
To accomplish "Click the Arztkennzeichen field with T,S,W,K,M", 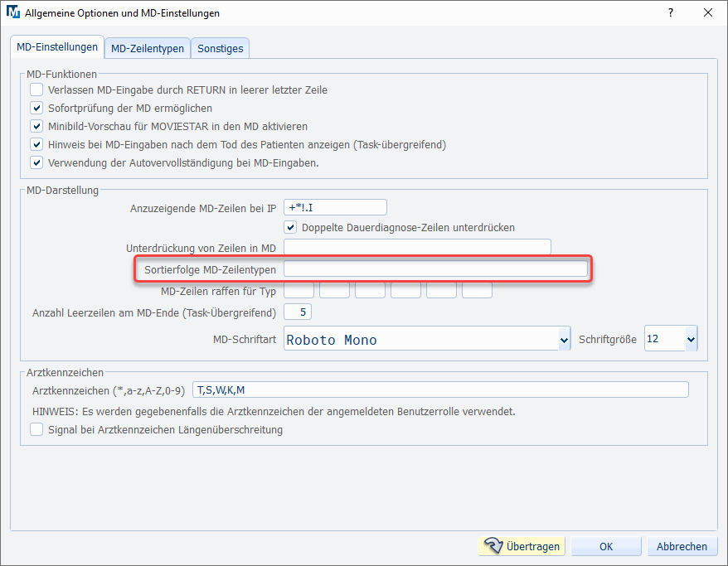I will [440, 390].
